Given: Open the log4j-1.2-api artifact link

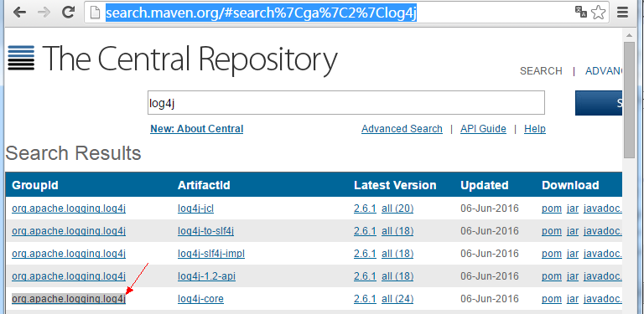Looking at the screenshot, I should click(x=206, y=276).
